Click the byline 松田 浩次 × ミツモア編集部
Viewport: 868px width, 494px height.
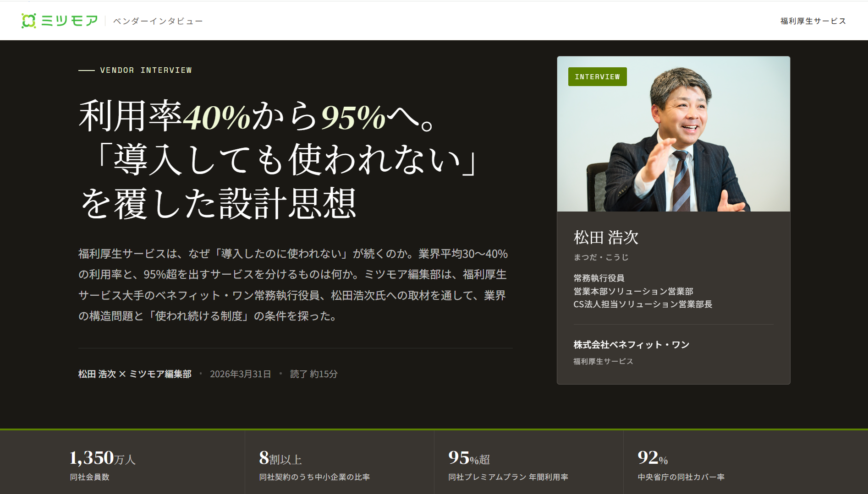[135, 374]
